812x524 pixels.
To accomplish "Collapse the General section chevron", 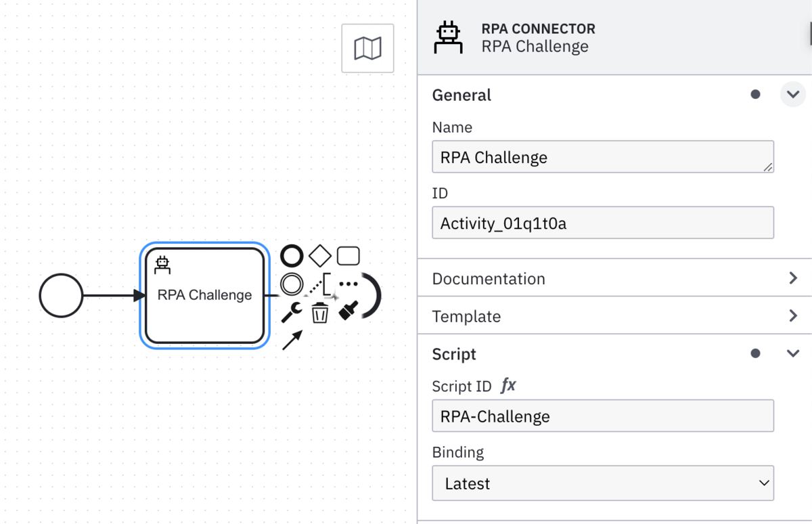I will (x=793, y=94).
